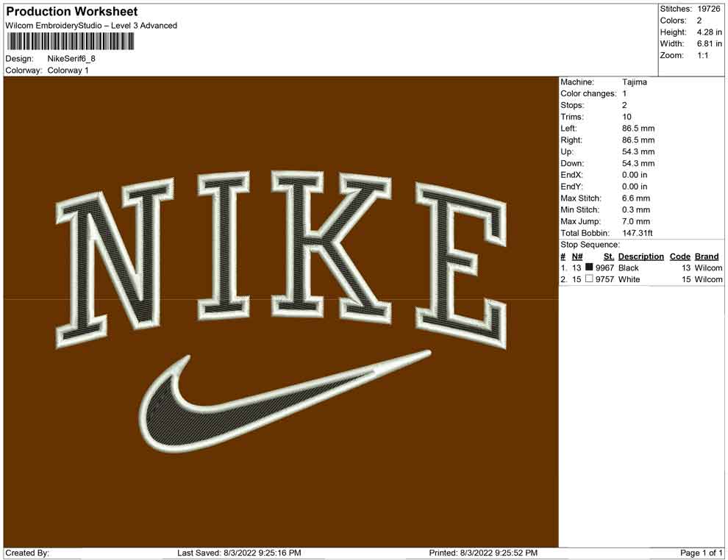Click the 'Colorway 1' value
Screen dimensions: 728x560
[x=68, y=71]
